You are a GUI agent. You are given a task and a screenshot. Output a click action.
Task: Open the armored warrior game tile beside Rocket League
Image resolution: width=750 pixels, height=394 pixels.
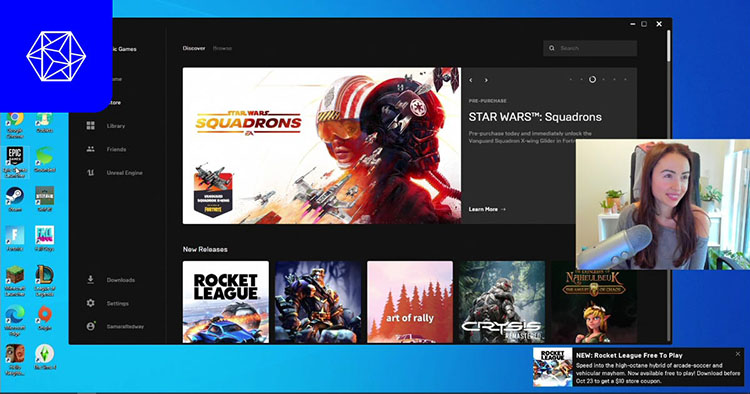tap(318, 302)
